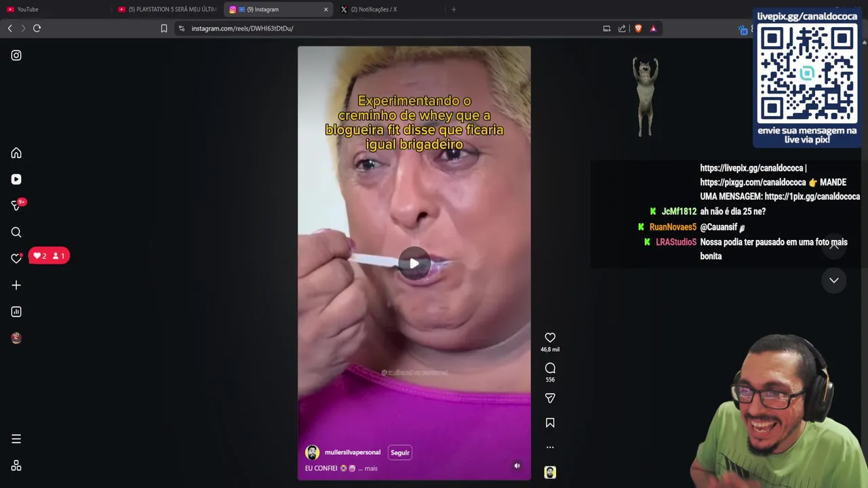Bookmark this page in address bar

click(164, 28)
